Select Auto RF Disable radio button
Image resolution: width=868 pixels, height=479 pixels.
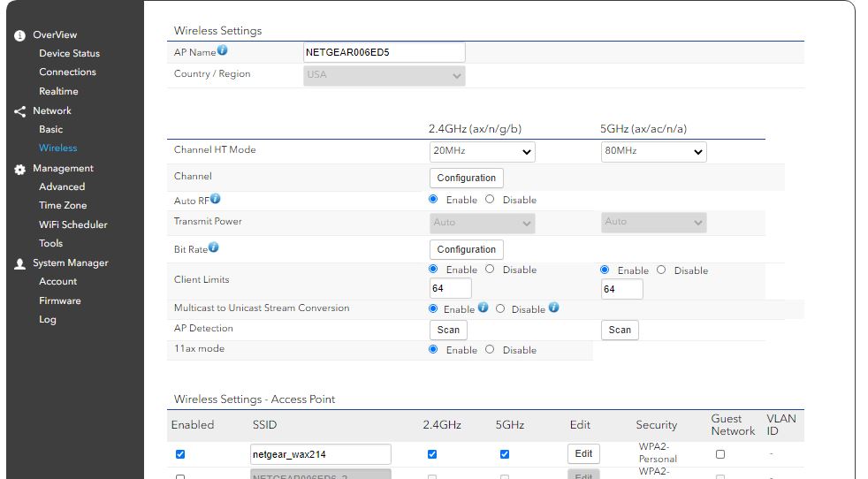[x=490, y=200]
